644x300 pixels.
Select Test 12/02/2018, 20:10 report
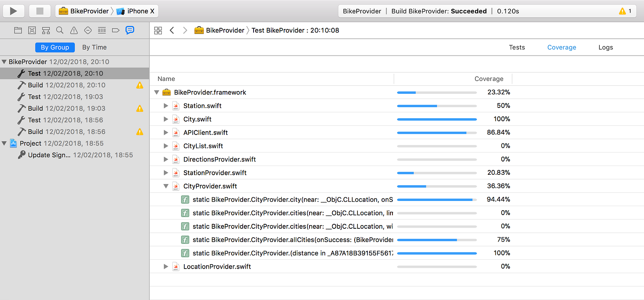click(74, 73)
